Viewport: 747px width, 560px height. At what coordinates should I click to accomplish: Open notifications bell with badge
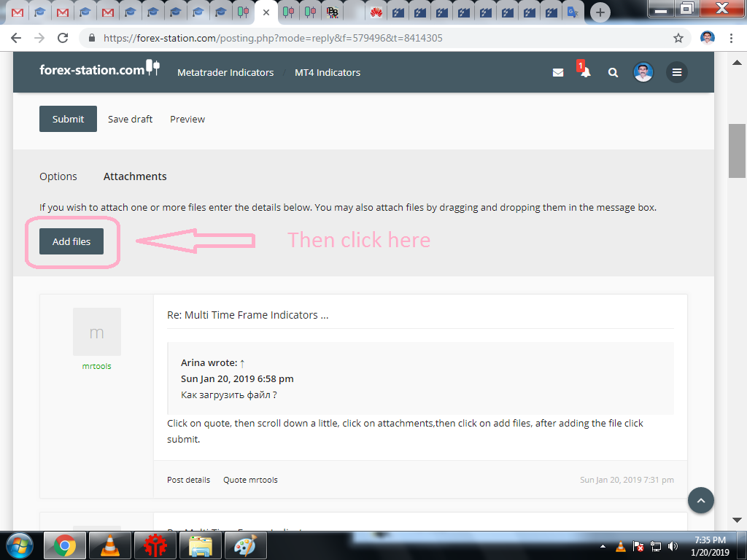click(585, 71)
